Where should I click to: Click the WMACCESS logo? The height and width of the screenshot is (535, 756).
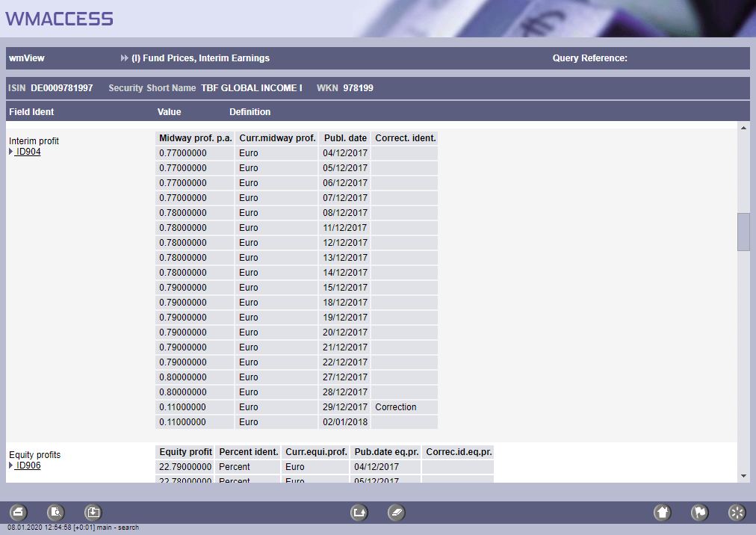coord(60,19)
